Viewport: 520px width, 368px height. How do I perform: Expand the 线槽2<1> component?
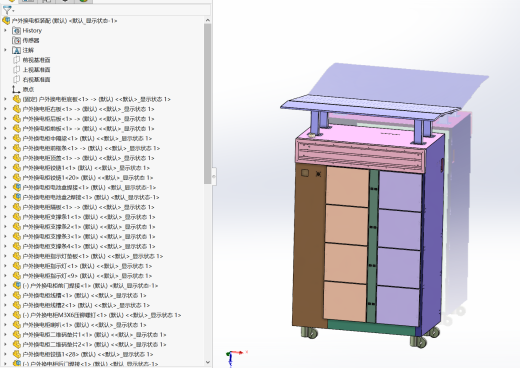(5, 305)
